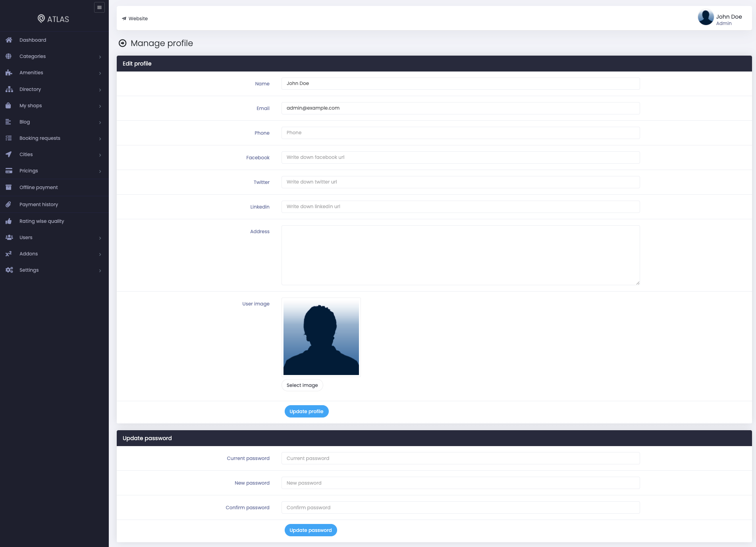Expand the Blog submenu chevron
756x547 pixels.
coord(100,122)
